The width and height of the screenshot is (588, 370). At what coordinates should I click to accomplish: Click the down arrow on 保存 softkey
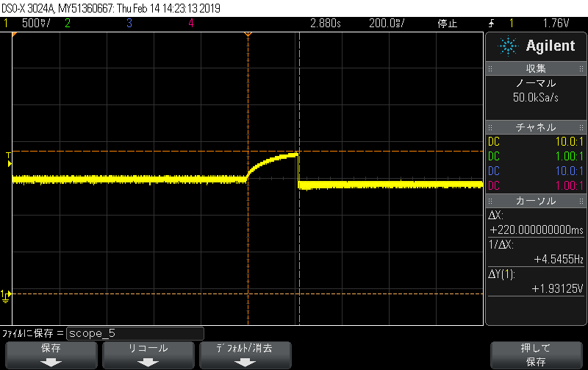51,363
